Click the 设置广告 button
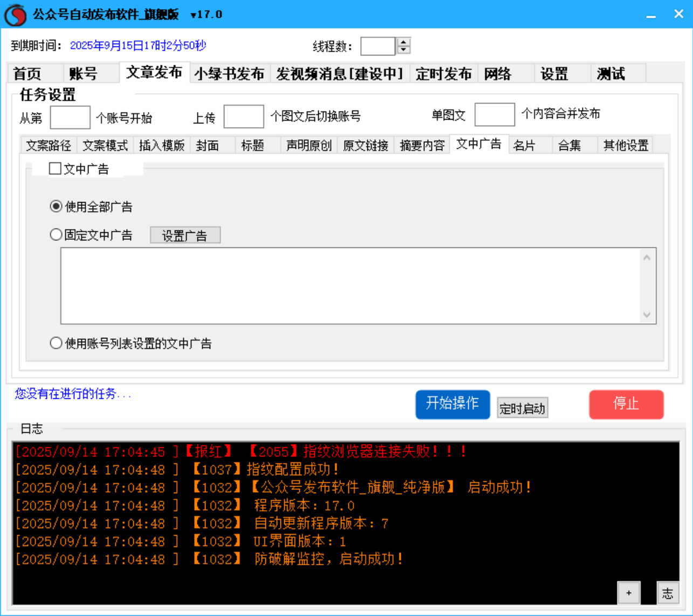This screenshot has height=616, width=693. [186, 234]
